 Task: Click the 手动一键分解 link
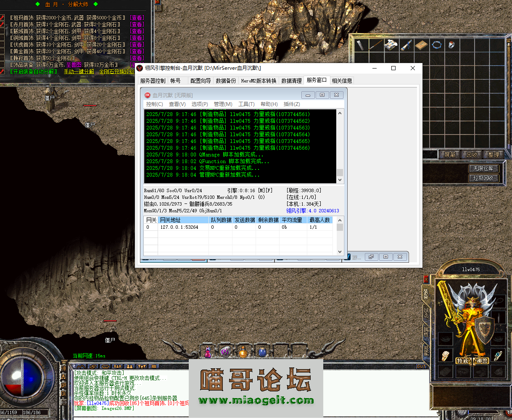pos(79,72)
